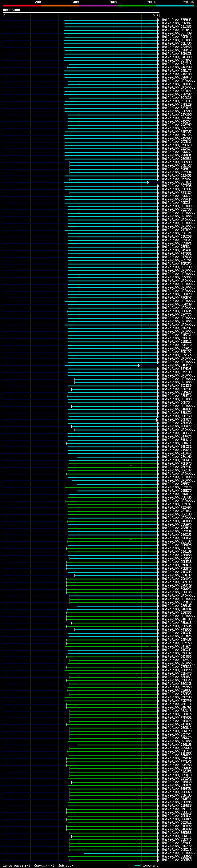This screenshot has height=868, width=197.
Task: Click the cyan ~100% identity legend segment
Action: point(175,6)
